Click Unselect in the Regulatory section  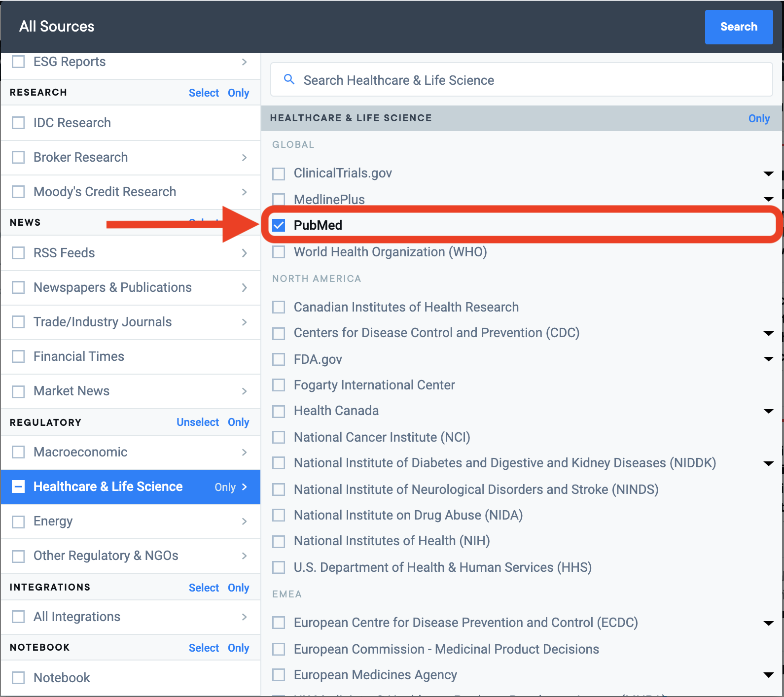click(x=198, y=422)
